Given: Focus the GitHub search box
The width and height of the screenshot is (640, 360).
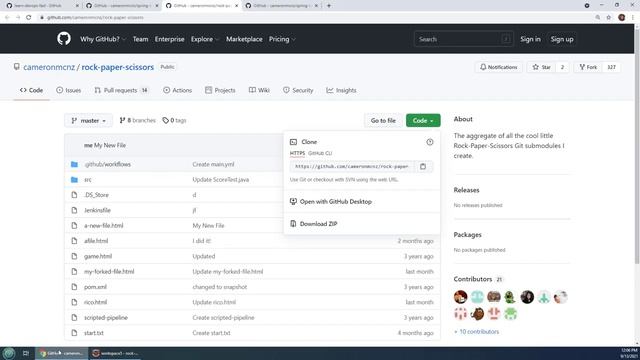Looking at the screenshot, I should click(x=463, y=39).
